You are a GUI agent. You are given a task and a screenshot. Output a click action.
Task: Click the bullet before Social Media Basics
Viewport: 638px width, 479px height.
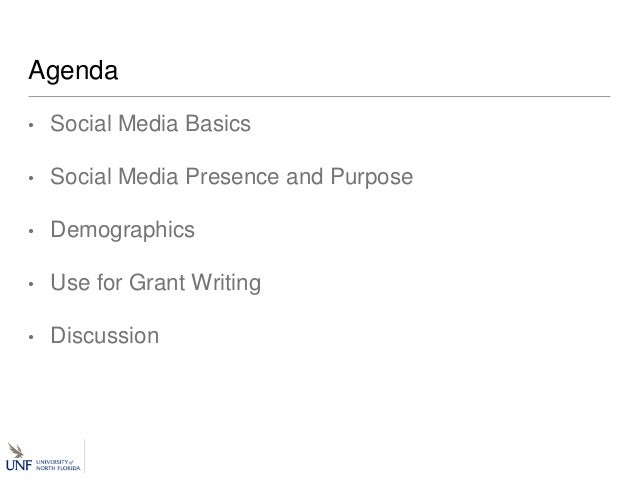(31, 128)
